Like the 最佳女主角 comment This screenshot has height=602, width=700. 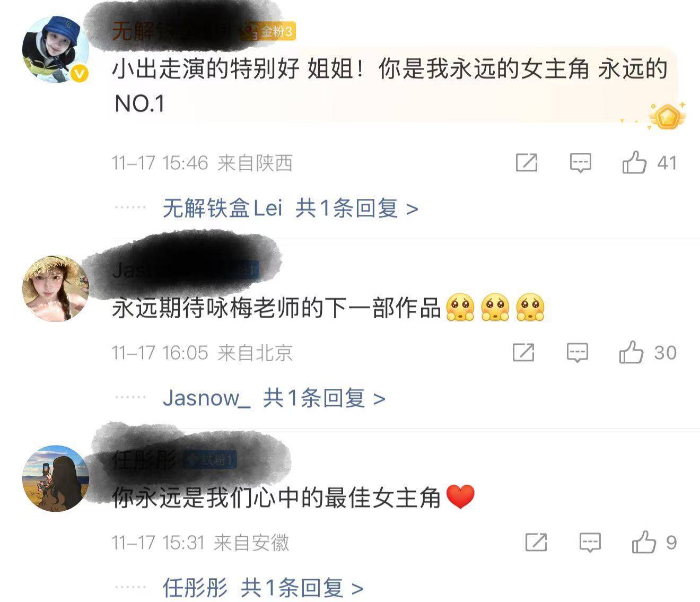pyautogui.click(x=644, y=542)
